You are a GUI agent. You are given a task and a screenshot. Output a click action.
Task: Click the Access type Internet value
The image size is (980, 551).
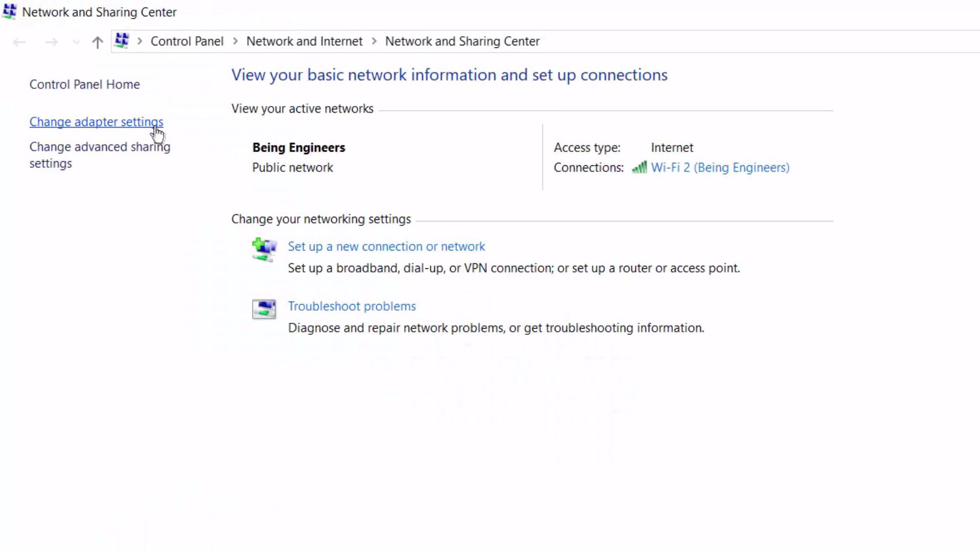(672, 147)
